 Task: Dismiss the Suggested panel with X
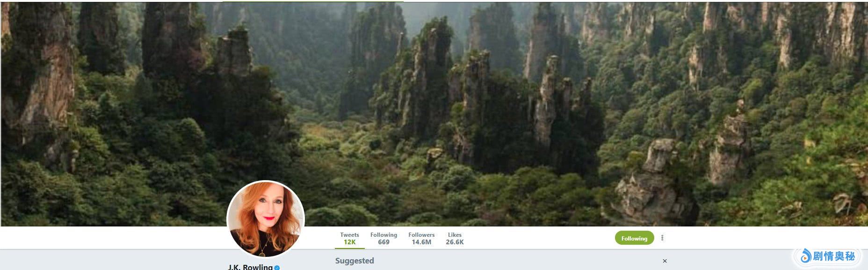(x=665, y=261)
